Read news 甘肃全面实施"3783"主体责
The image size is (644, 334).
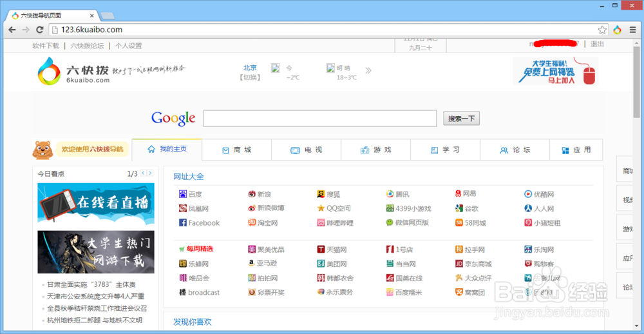click(91, 284)
